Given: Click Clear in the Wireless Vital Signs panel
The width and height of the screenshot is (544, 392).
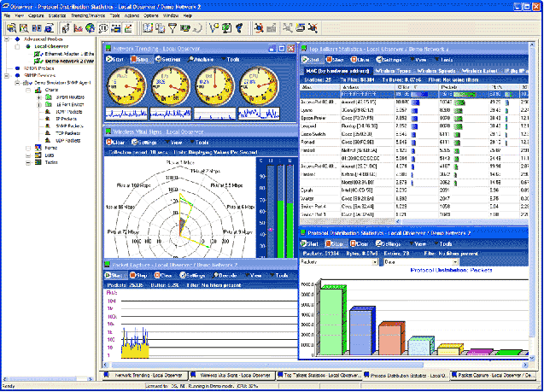Looking at the screenshot, I should (x=117, y=142).
